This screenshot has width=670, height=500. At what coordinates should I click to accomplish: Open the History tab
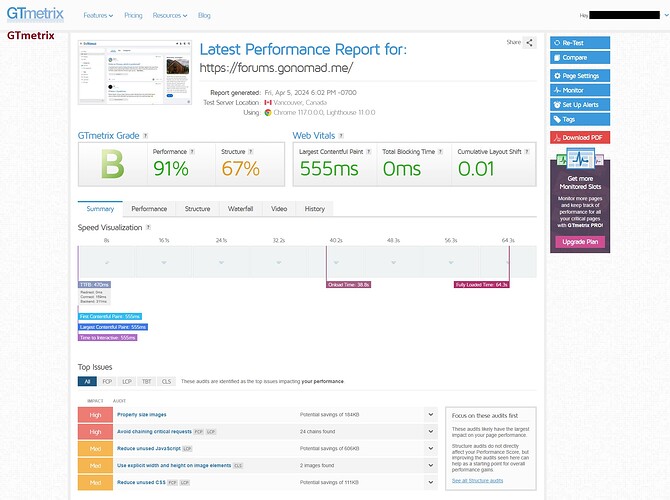314,209
